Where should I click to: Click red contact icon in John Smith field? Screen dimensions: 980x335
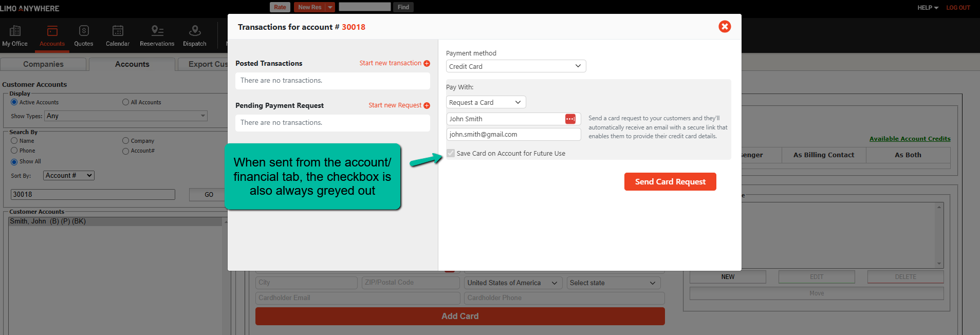pyautogui.click(x=570, y=119)
